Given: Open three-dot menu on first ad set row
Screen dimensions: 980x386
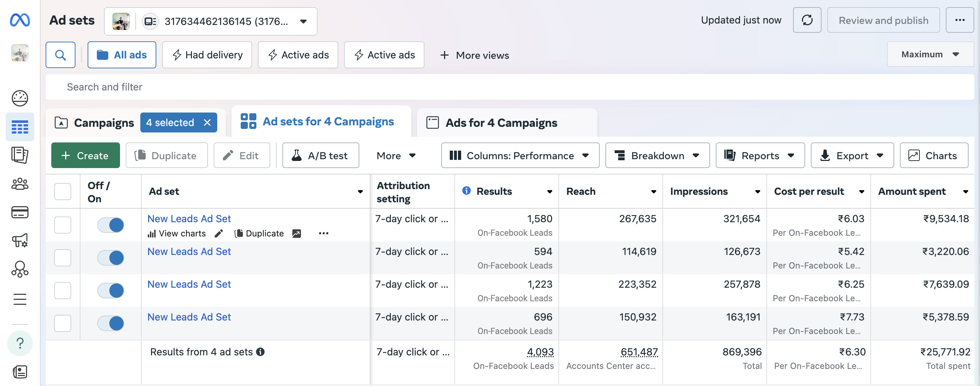Looking at the screenshot, I should click(x=323, y=234).
